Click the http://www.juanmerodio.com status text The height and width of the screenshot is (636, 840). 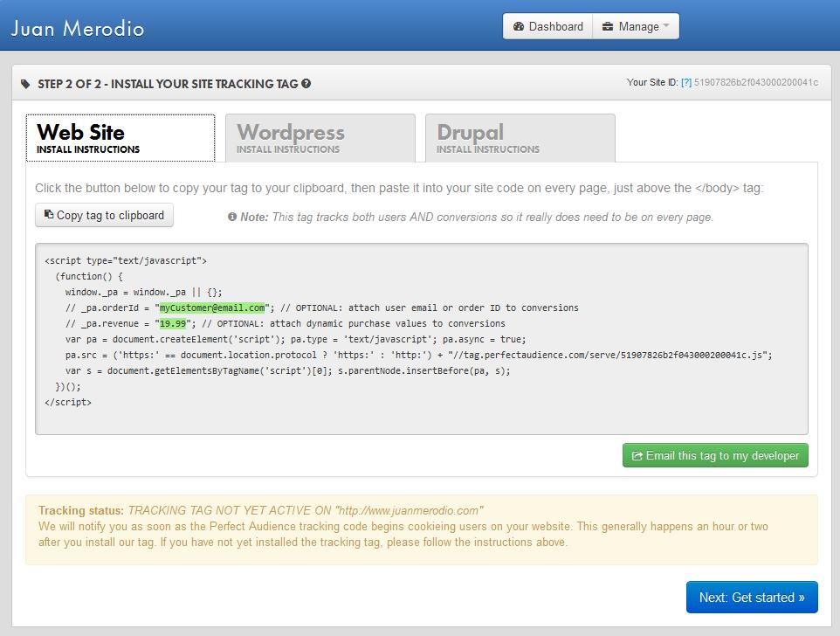coord(410,510)
